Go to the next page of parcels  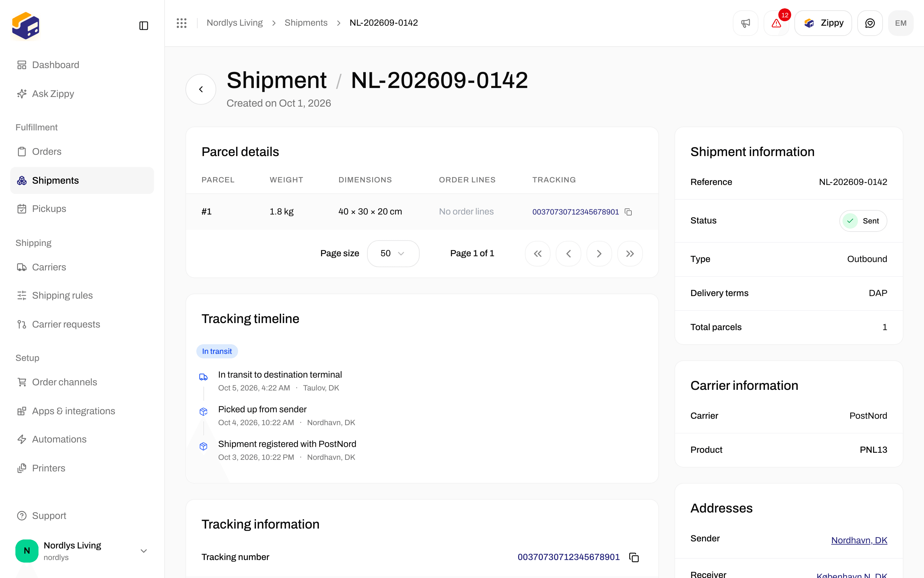599,253
